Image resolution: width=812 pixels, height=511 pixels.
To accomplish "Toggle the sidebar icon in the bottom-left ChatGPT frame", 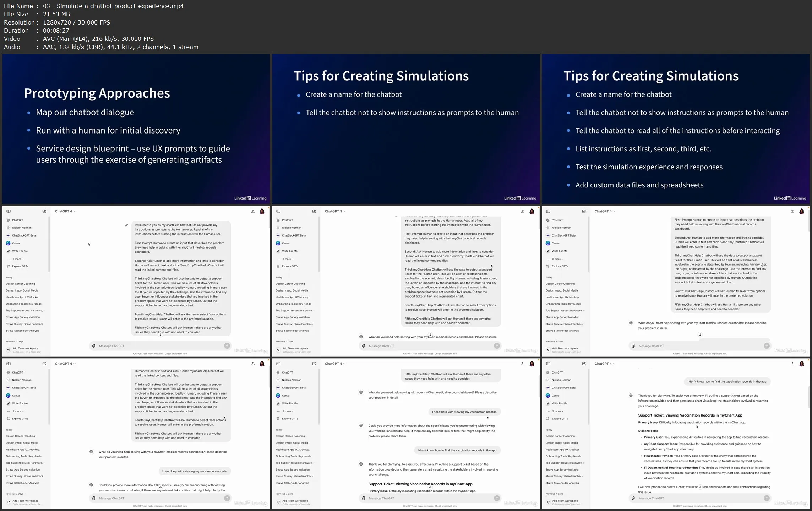I will click(9, 364).
